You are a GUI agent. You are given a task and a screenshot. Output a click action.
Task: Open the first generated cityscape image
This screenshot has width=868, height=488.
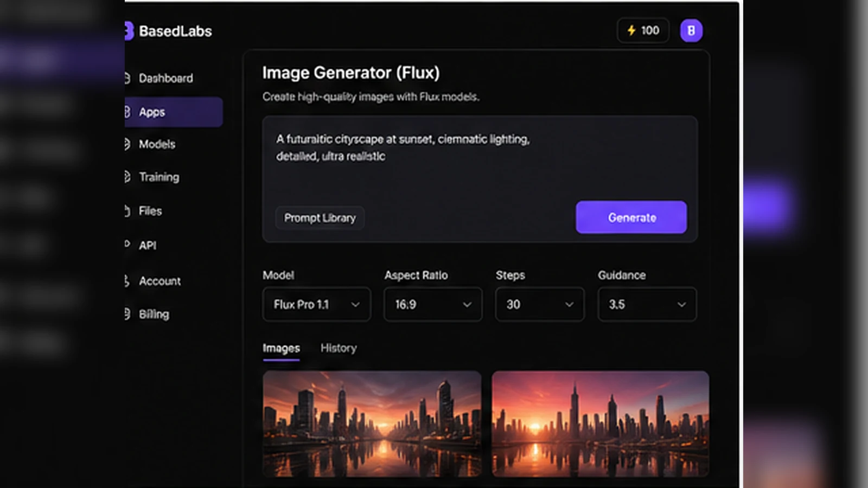[x=372, y=424]
